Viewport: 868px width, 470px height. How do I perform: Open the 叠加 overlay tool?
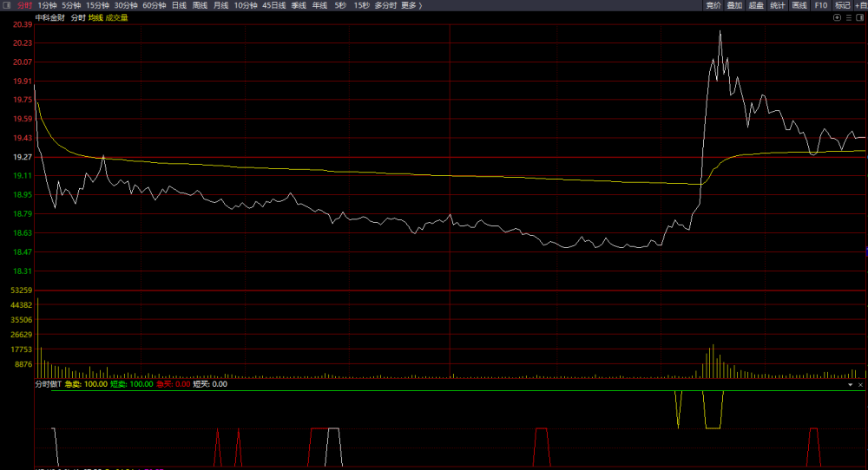point(734,5)
